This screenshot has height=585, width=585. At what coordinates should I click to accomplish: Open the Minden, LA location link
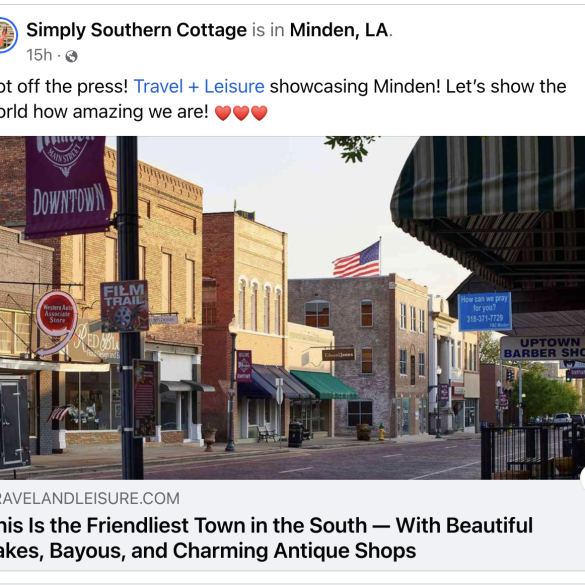(x=339, y=30)
